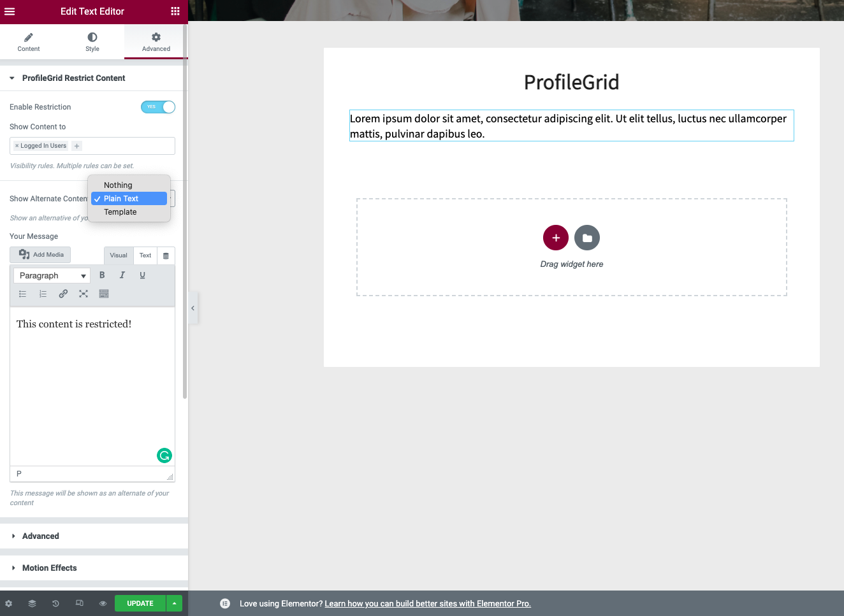Toggle the Enable Restriction switch

pos(158,107)
